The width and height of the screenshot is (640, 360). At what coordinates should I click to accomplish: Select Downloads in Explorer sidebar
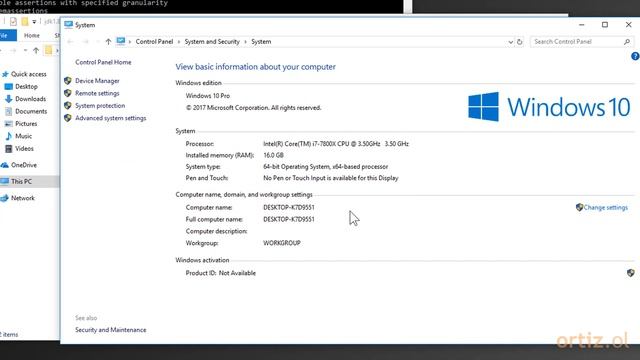point(31,99)
